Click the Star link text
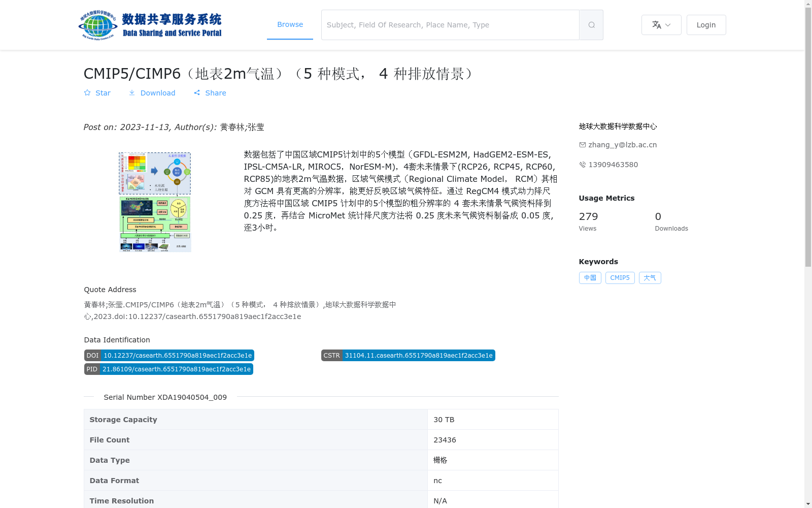This screenshot has width=812, height=508. point(103,93)
